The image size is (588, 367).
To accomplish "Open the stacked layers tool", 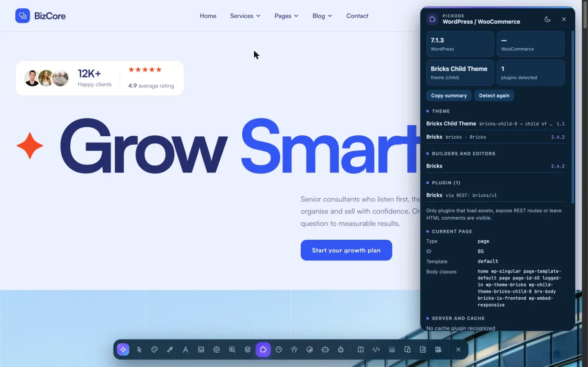I will click(248, 350).
